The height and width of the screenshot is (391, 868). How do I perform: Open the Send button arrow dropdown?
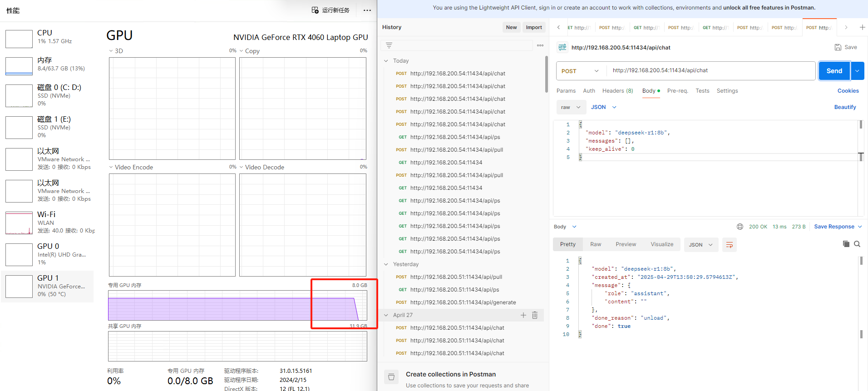point(857,71)
